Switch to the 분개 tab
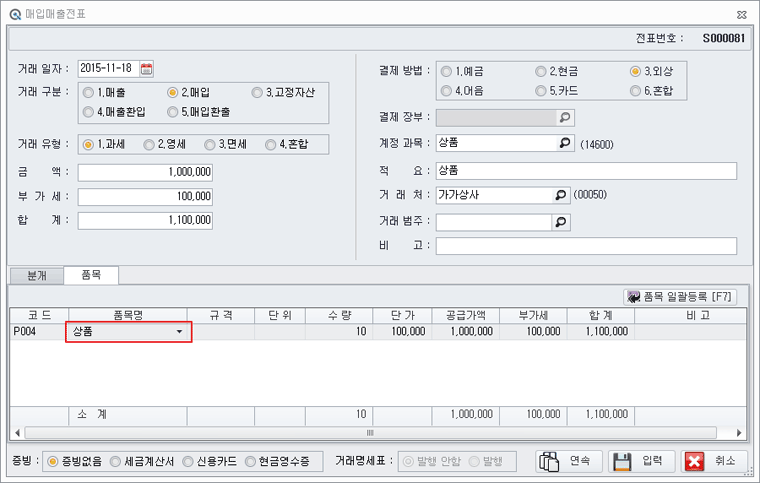The height and width of the screenshot is (483, 760). tap(36, 274)
